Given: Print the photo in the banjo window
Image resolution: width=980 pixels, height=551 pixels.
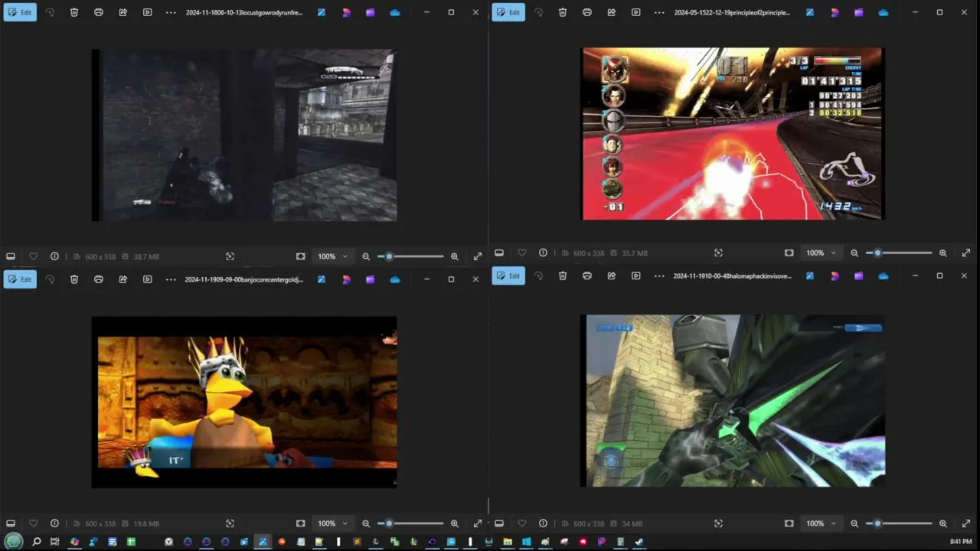Looking at the screenshot, I should [99, 279].
